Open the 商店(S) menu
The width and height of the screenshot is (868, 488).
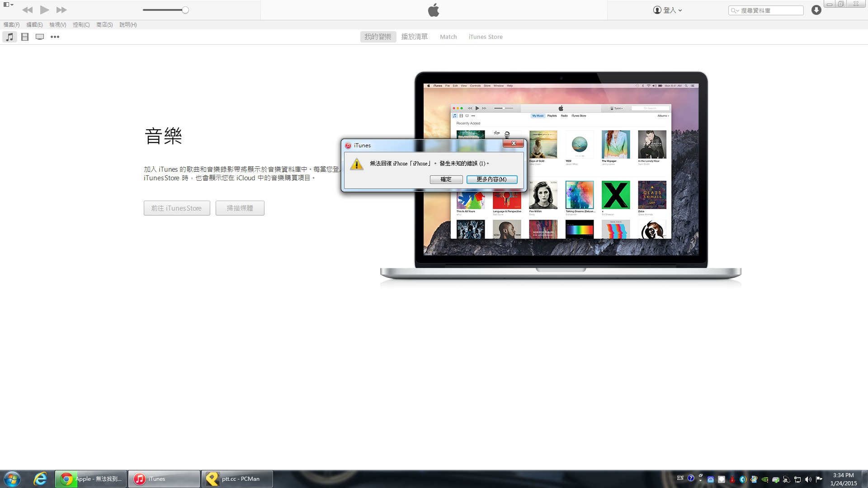[104, 25]
